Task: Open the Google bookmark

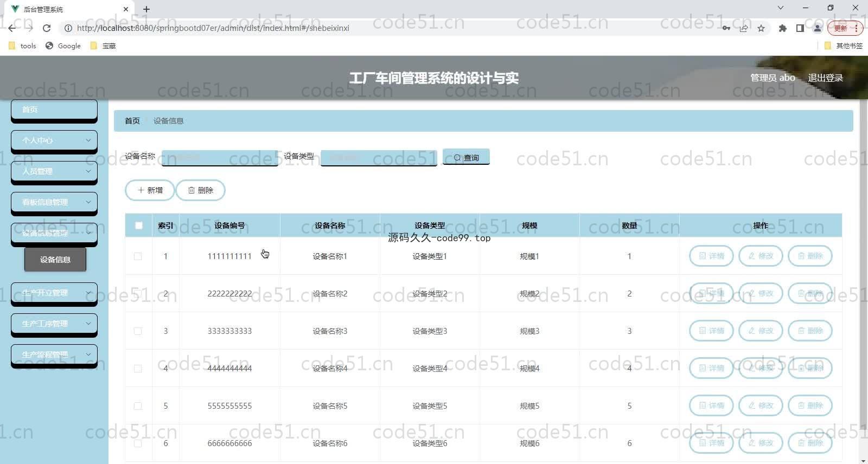Action: (x=63, y=46)
